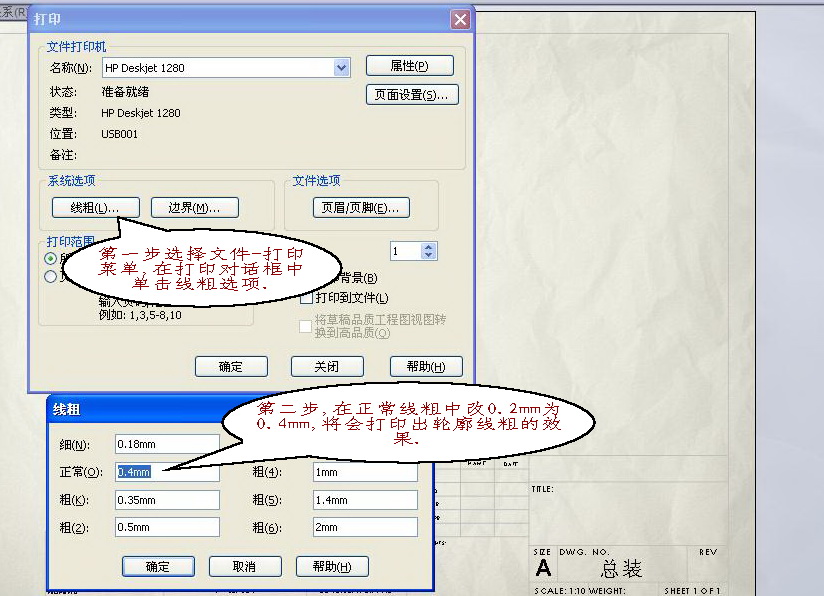Open 页面设置(S)... page setup
This screenshot has width=824, height=596.
[412, 95]
